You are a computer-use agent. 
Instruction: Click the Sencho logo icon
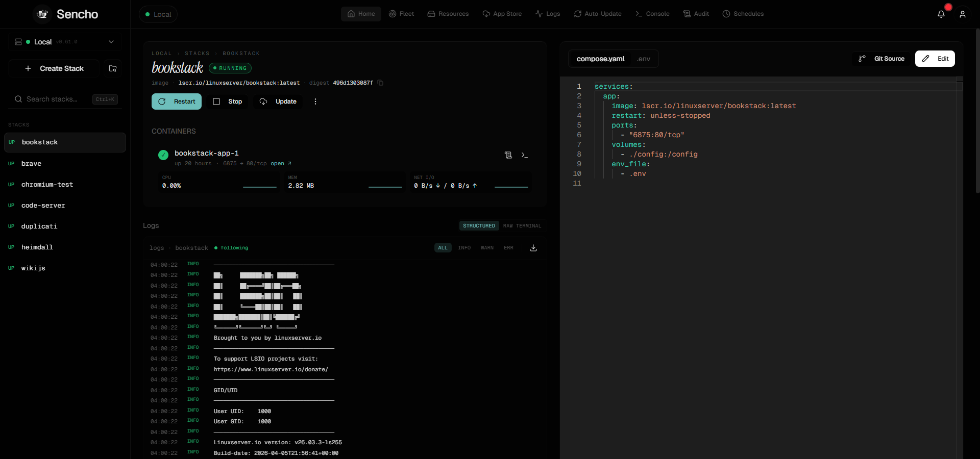click(42, 14)
